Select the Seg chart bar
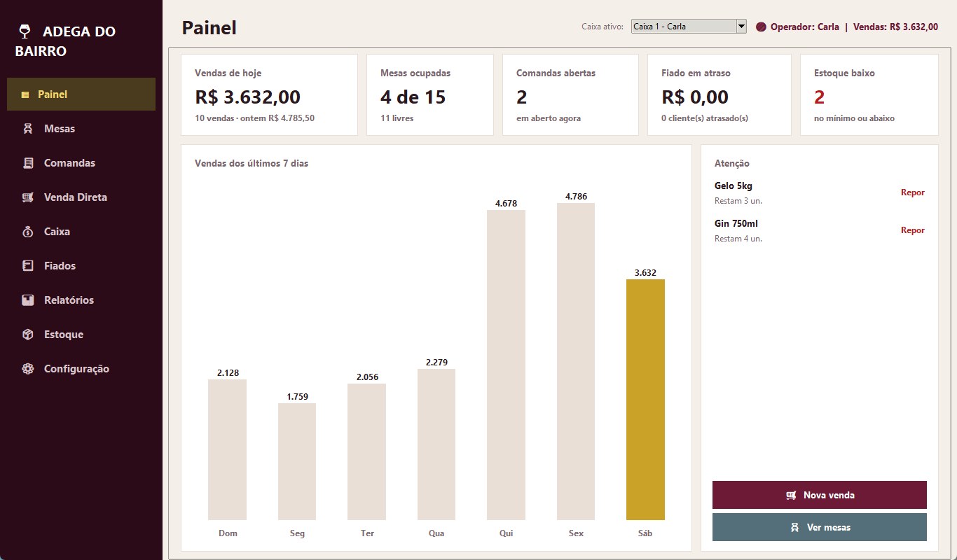 tap(297, 461)
